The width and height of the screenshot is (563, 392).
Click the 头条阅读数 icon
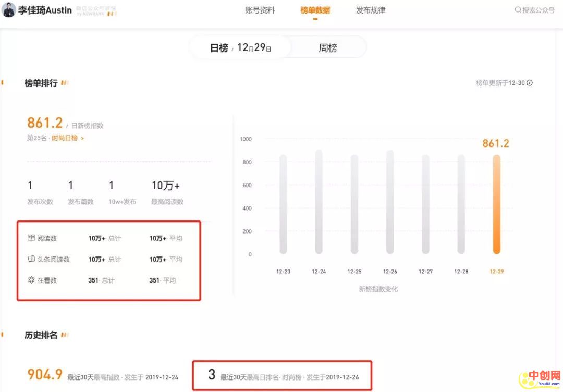[x=31, y=259]
